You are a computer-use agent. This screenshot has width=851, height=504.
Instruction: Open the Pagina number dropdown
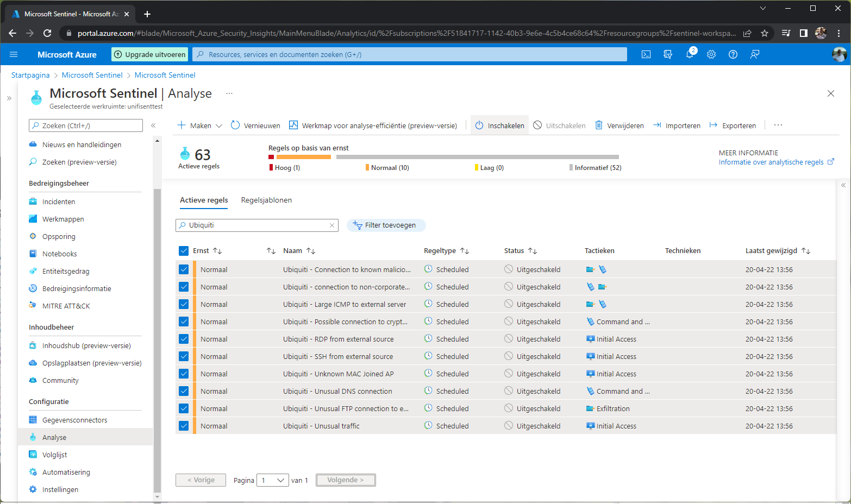pos(273,480)
